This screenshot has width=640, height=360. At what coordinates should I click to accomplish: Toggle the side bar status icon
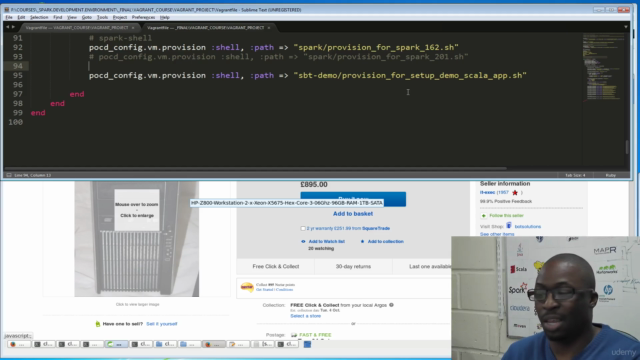coord(9,175)
